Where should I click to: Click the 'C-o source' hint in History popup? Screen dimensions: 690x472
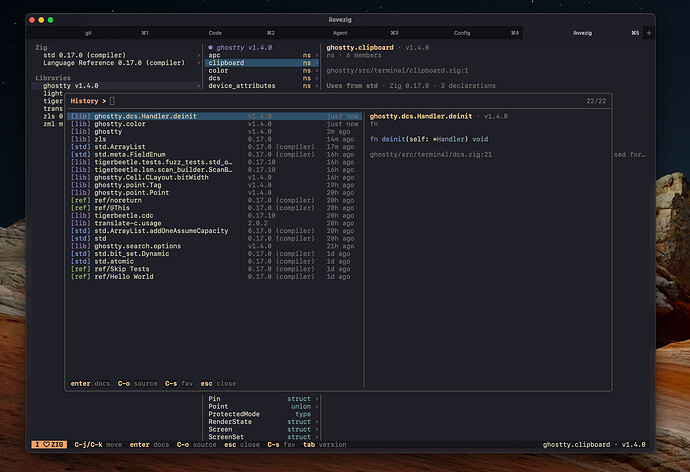(x=137, y=384)
